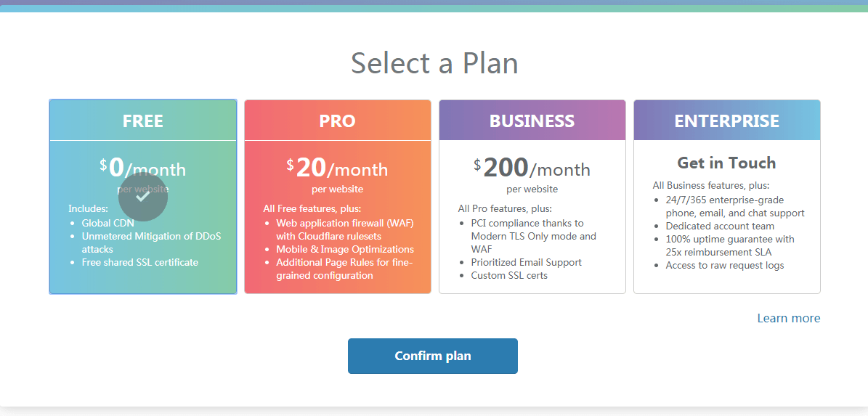868x416 pixels.
Task: Select the FREE plan header
Action: pyautogui.click(x=143, y=121)
